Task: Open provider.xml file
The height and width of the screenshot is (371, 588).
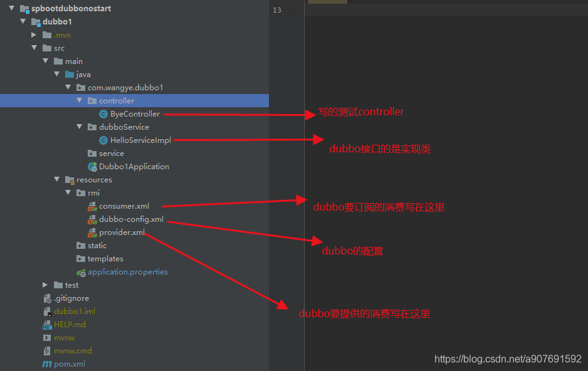Action: 122,233
